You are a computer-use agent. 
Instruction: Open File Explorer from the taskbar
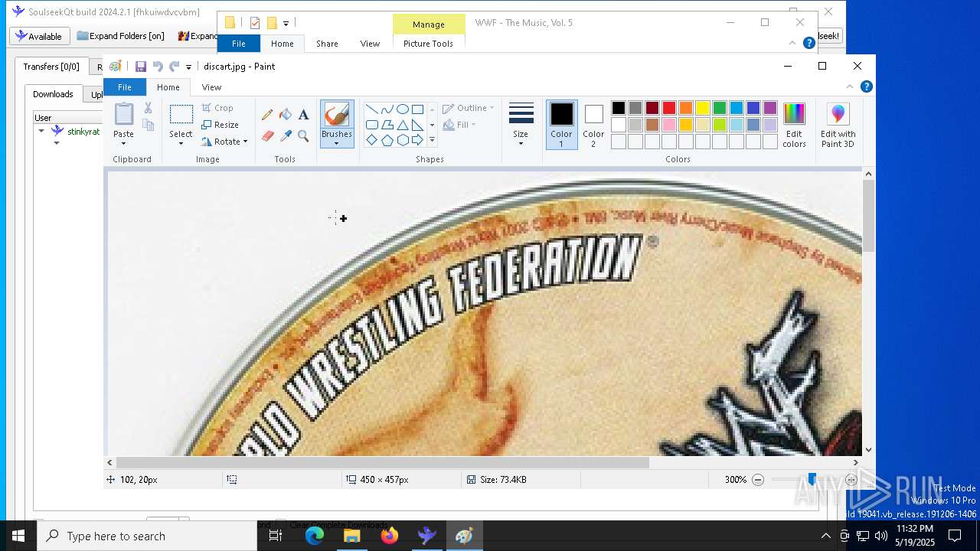352,536
